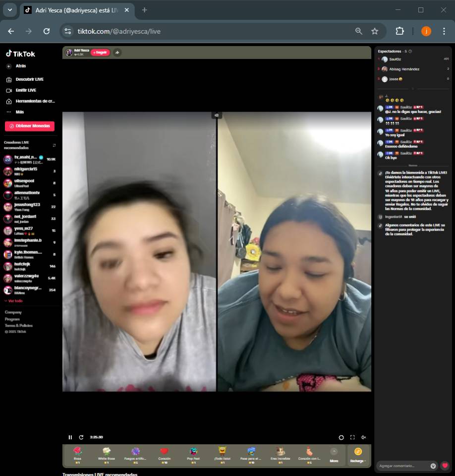Share the live stream using arrow icon
Image resolution: width=455 pixels, height=476 pixels.
coord(117,53)
